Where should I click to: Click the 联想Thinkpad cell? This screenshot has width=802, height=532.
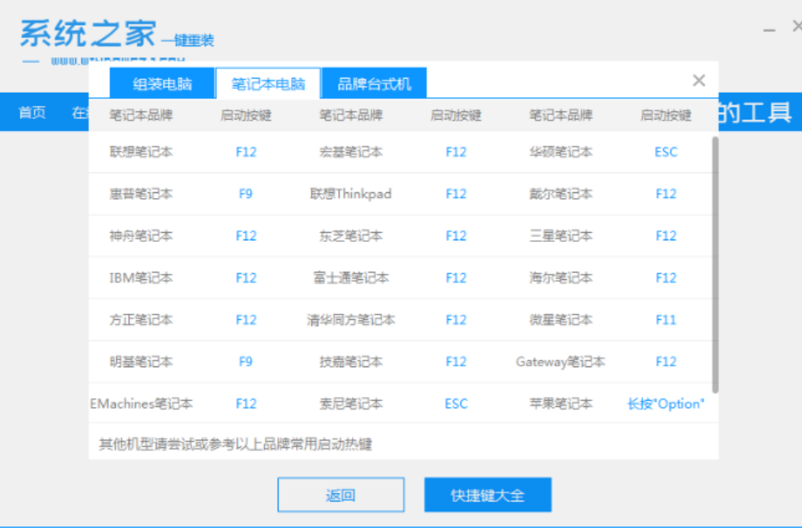pos(351,194)
